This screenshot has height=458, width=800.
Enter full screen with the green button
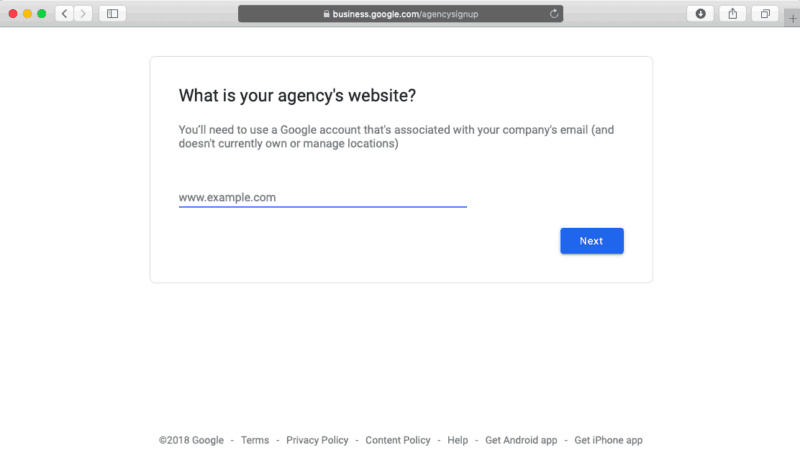click(42, 14)
